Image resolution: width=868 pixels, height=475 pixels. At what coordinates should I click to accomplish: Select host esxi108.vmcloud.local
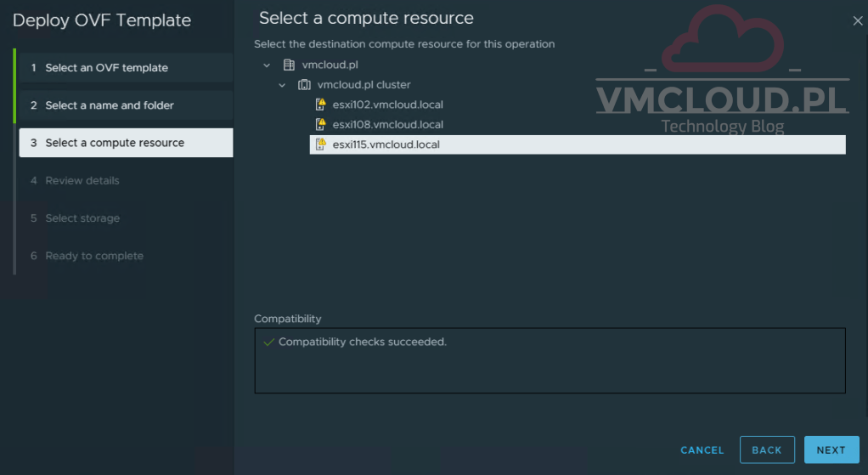pyautogui.click(x=387, y=125)
